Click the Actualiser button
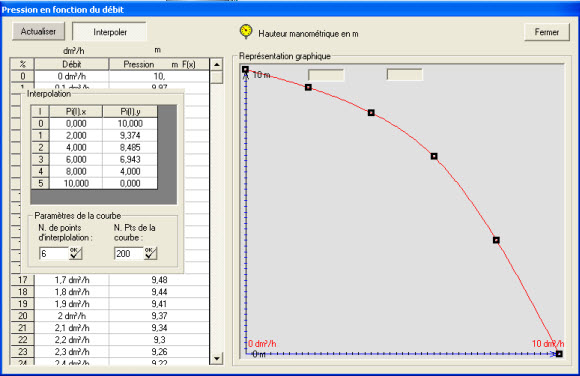 [38, 31]
